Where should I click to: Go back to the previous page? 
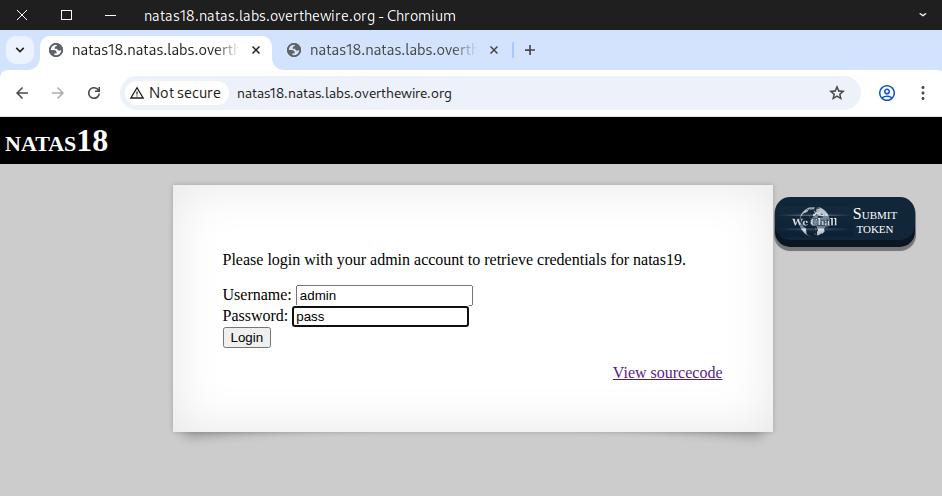pos(22,93)
